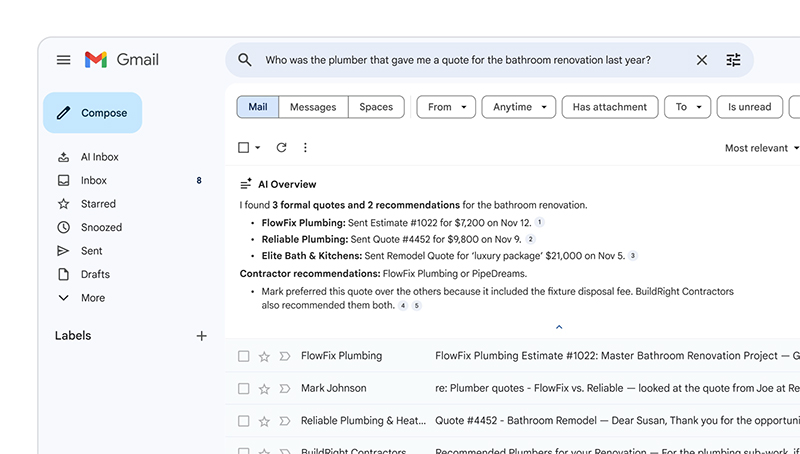The image size is (800, 454).
Task: Tick the select-all checkbox
Action: tap(243, 148)
